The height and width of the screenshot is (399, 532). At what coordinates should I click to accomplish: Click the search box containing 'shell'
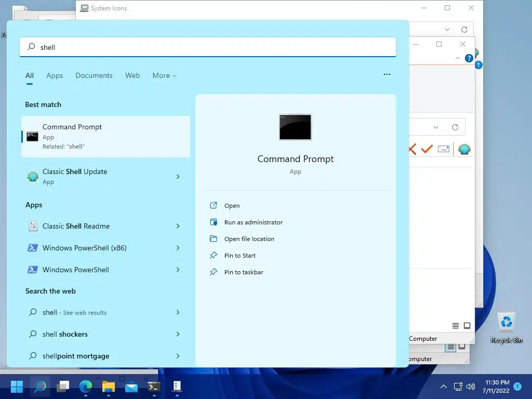point(208,47)
